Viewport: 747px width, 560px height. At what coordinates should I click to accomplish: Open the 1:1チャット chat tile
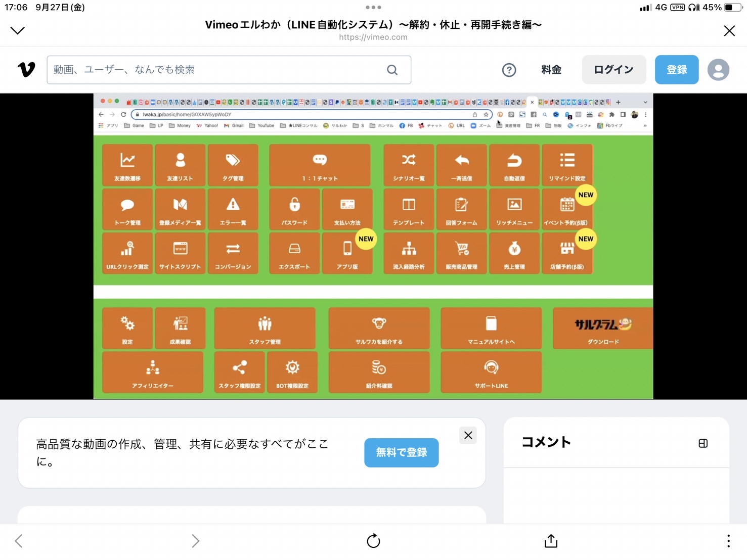320,165
